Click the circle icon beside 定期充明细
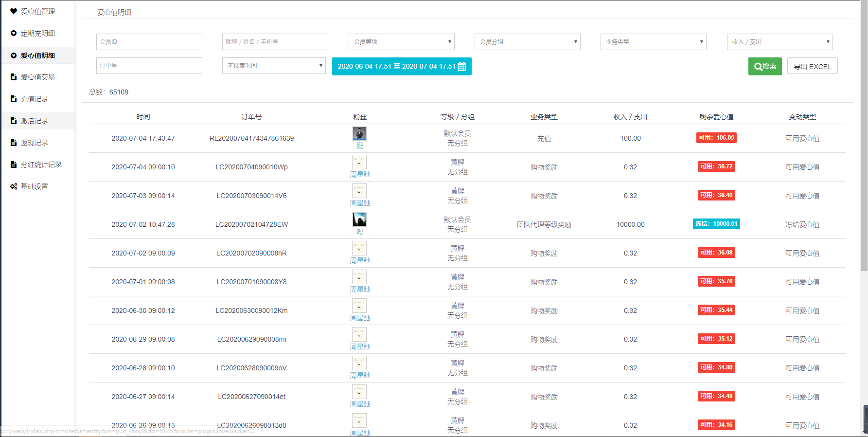 14,33
